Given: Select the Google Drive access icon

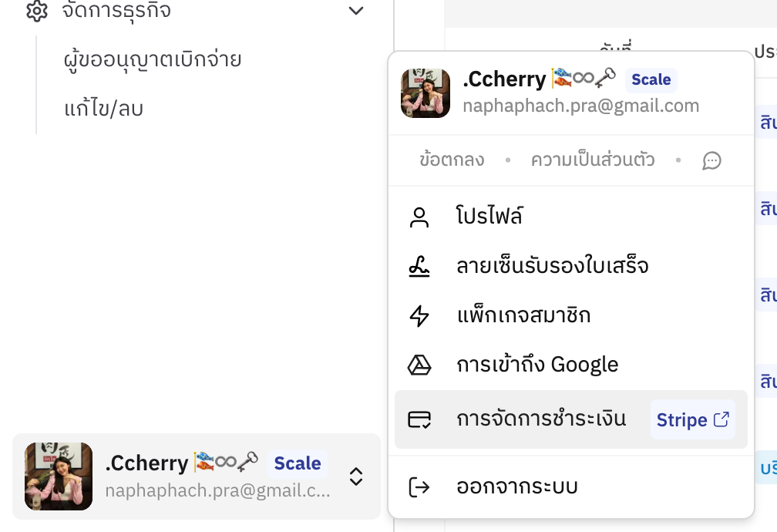Looking at the screenshot, I should coord(419,364).
